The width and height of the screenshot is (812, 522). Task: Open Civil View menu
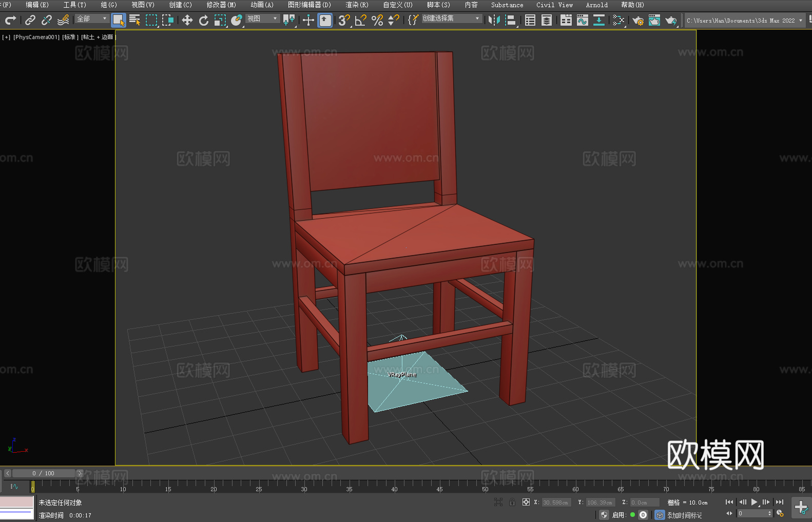pos(554,5)
